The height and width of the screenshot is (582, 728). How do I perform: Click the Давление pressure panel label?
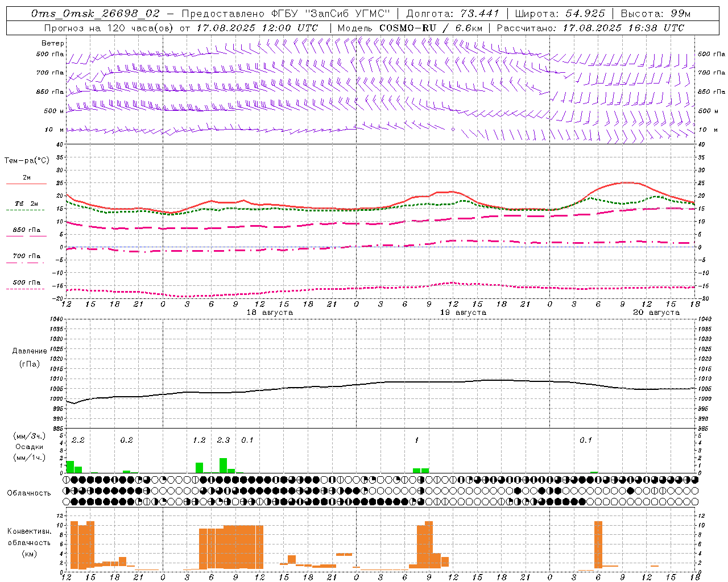coord(29,351)
